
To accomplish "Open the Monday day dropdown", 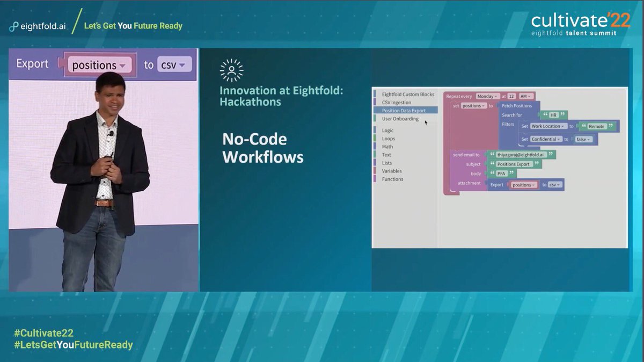I will [x=487, y=96].
